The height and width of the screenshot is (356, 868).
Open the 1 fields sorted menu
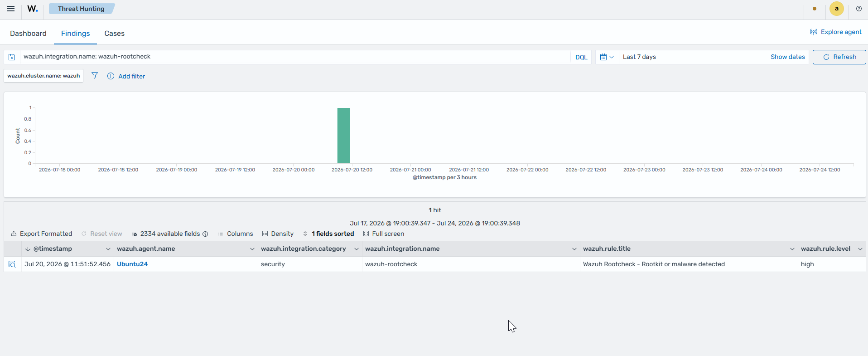point(328,234)
